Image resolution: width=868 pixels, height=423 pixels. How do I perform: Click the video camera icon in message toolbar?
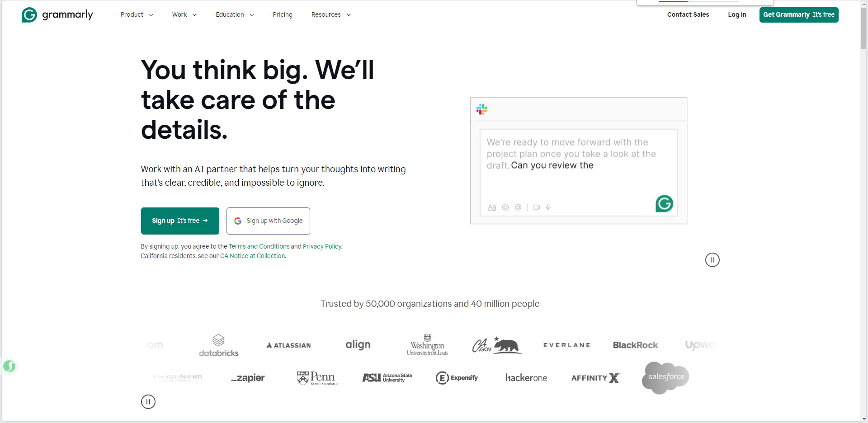[537, 207]
